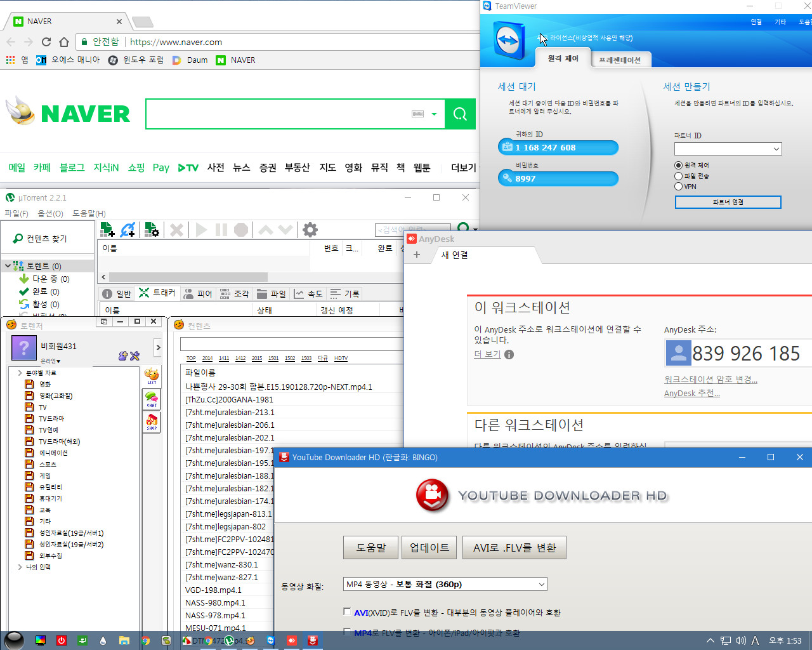This screenshot has height=650, width=812.
Task: Click Create New Torrent icon in µTorrent toolbar
Action: tap(152, 230)
